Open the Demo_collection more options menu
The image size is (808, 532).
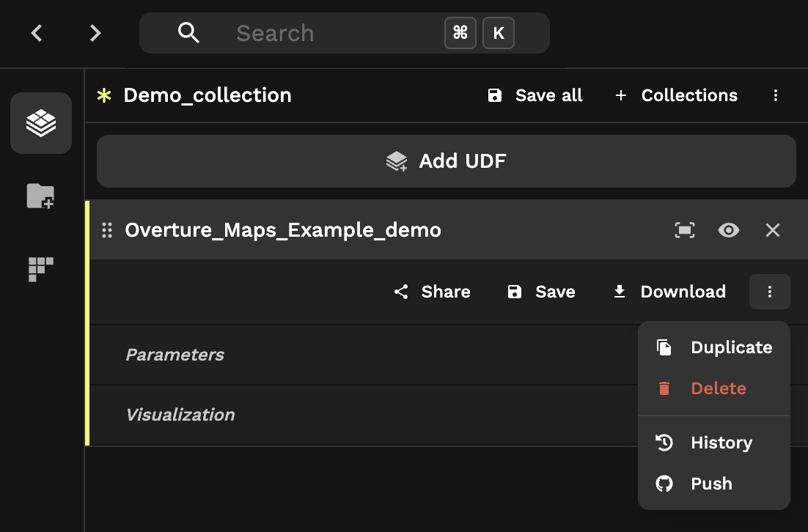pyautogui.click(x=776, y=95)
